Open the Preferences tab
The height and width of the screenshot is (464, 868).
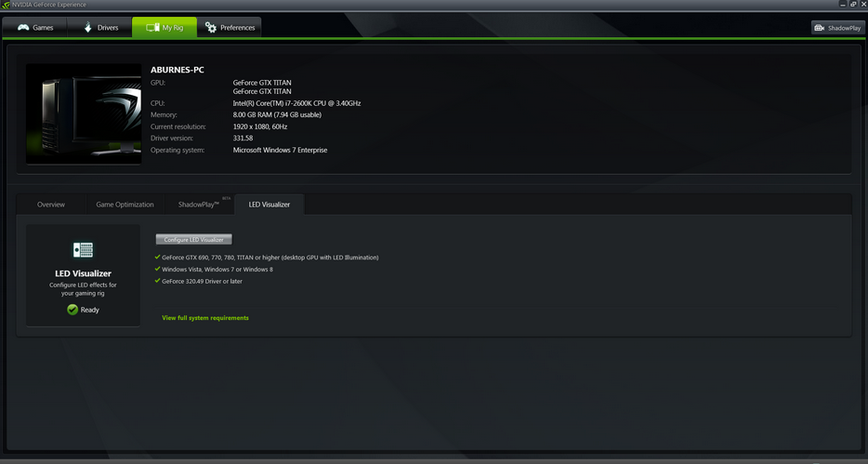(x=230, y=27)
